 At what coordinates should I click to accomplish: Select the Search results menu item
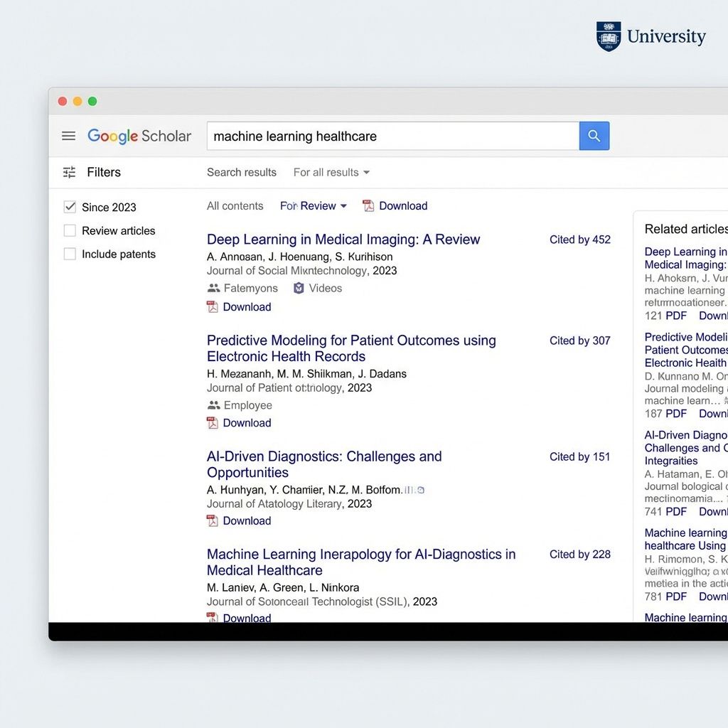pyautogui.click(x=241, y=172)
